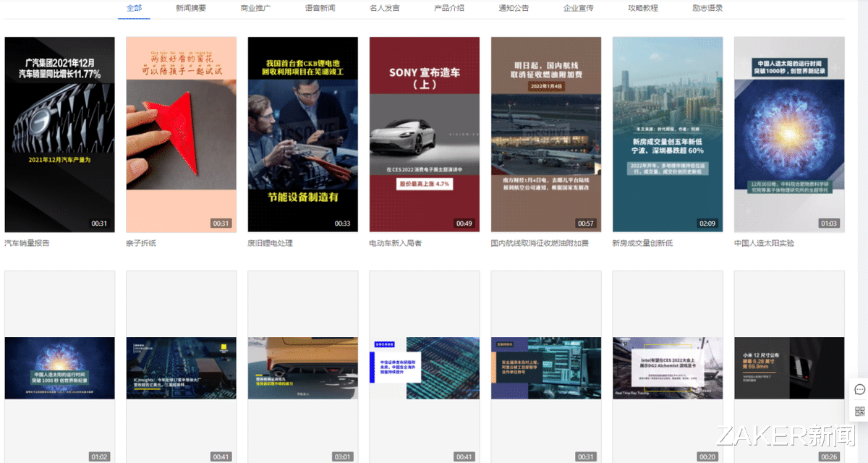Open the 亲子折纸 template thumbnail
This screenshot has width=868, height=463.
point(182,135)
